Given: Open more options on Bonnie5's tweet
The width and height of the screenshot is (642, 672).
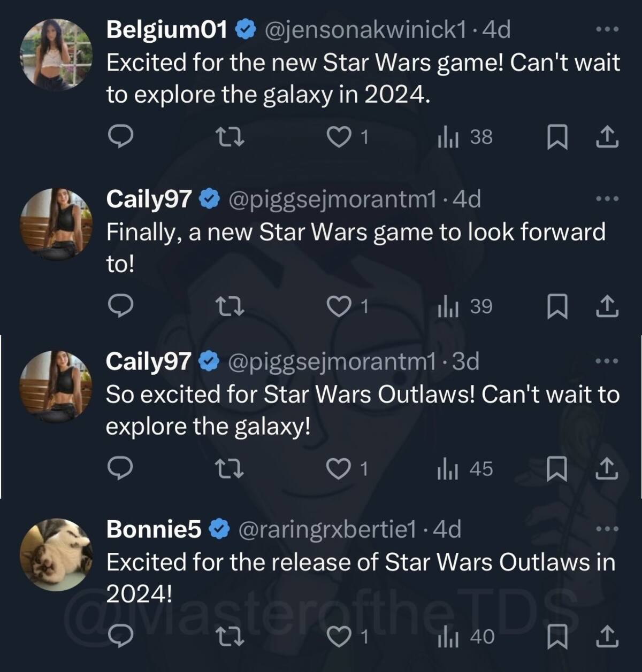Looking at the screenshot, I should click(x=607, y=529).
